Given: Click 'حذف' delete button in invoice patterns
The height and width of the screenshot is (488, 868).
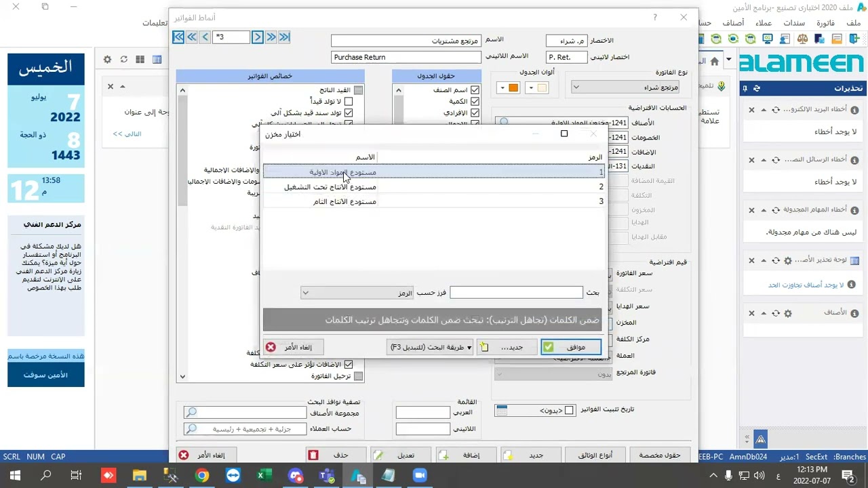Looking at the screenshot, I should click(336, 455).
